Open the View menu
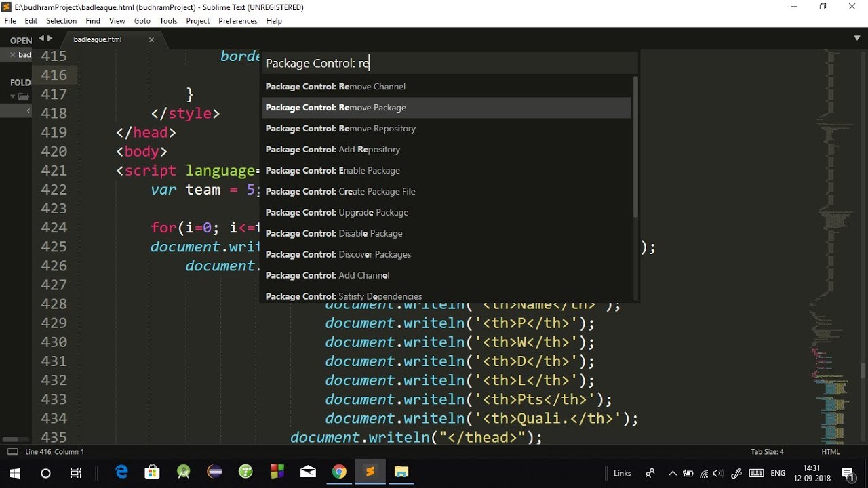This screenshot has width=868, height=488. tap(117, 21)
